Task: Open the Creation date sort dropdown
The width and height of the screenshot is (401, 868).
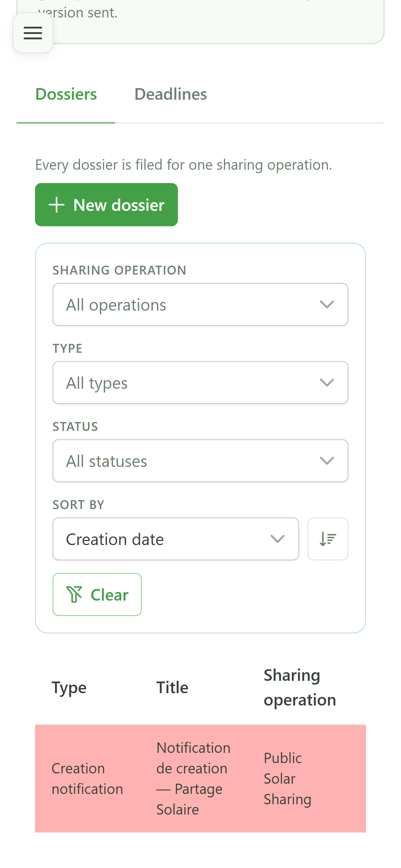Action: (176, 539)
